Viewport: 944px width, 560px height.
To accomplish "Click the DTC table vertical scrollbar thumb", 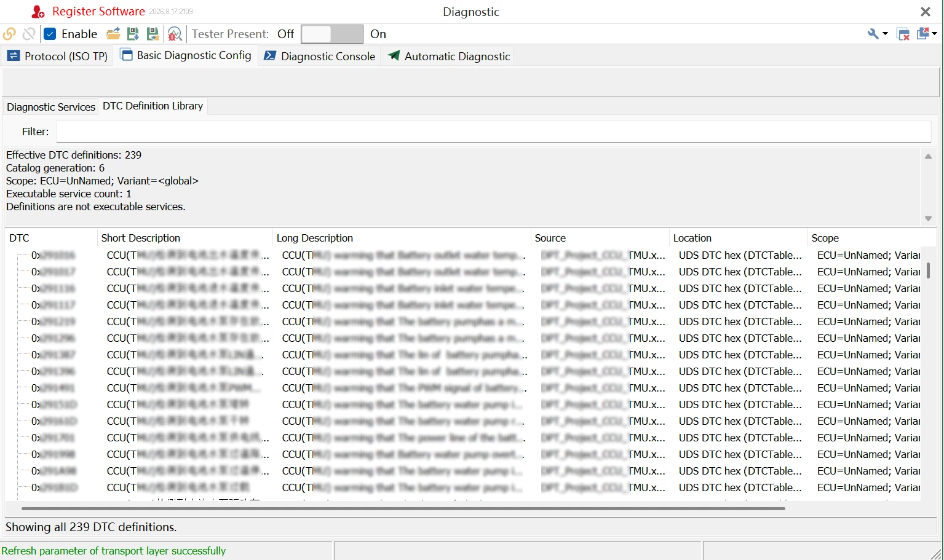I will point(928,270).
